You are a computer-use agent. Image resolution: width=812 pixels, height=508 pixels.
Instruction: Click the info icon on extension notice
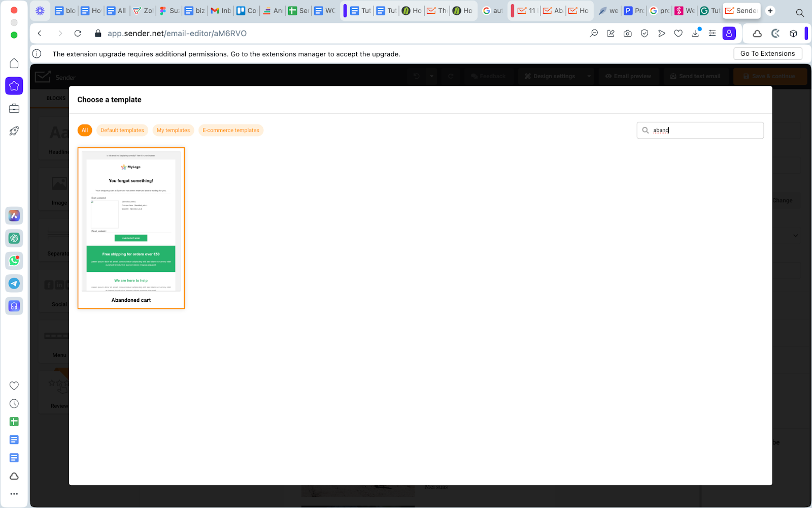point(37,54)
